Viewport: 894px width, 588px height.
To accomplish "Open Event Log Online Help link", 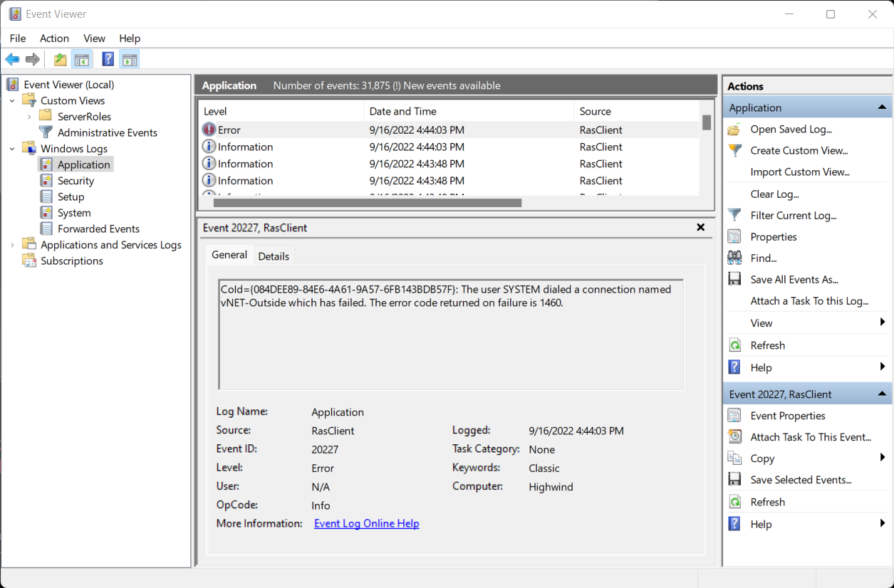I will click(366, 523).
